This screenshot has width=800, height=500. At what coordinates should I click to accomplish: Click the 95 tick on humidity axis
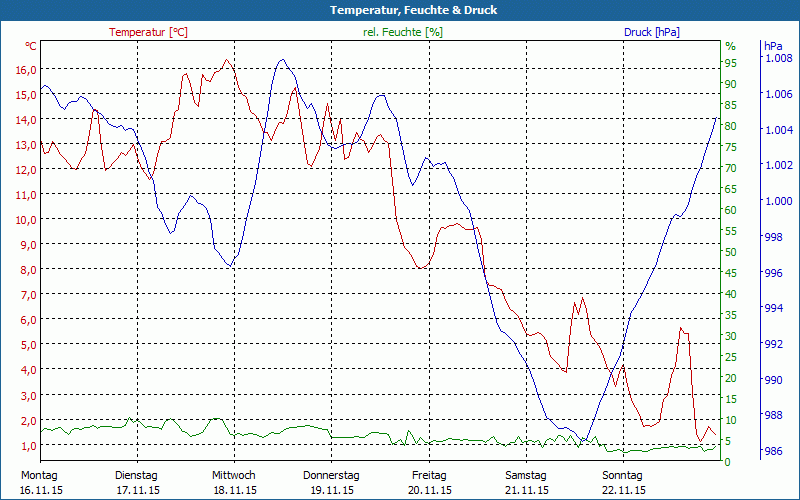(730, 63)
